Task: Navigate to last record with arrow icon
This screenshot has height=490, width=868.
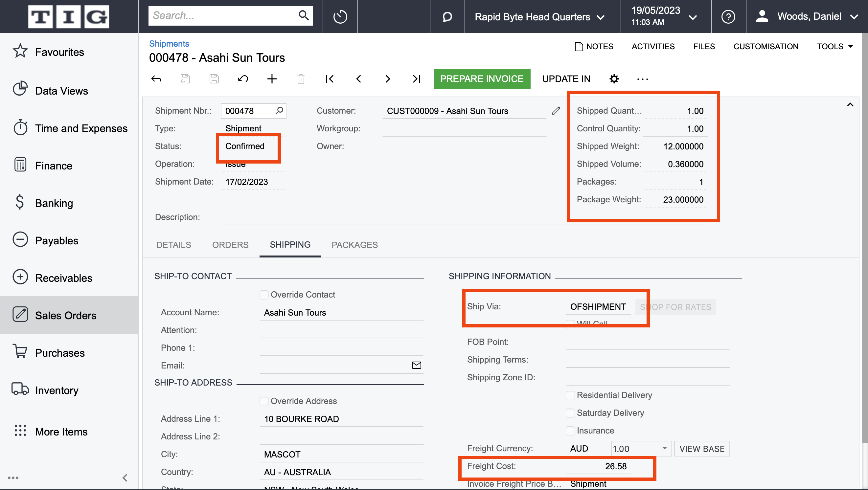Action: (x=417, y=79)
